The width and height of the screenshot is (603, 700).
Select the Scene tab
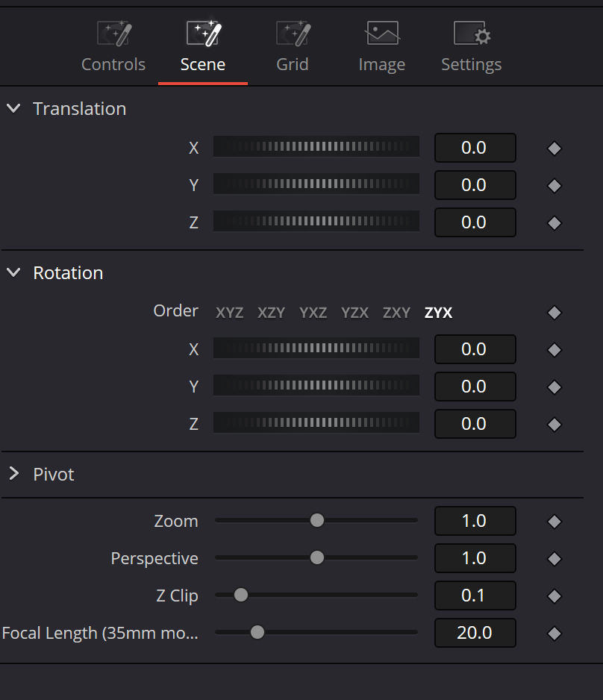(x=203, y=47)
